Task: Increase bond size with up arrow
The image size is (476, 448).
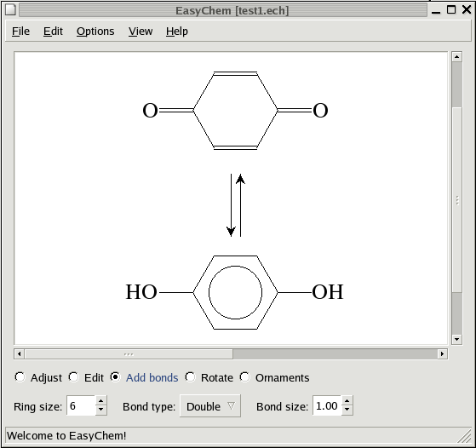Action: 347,401
